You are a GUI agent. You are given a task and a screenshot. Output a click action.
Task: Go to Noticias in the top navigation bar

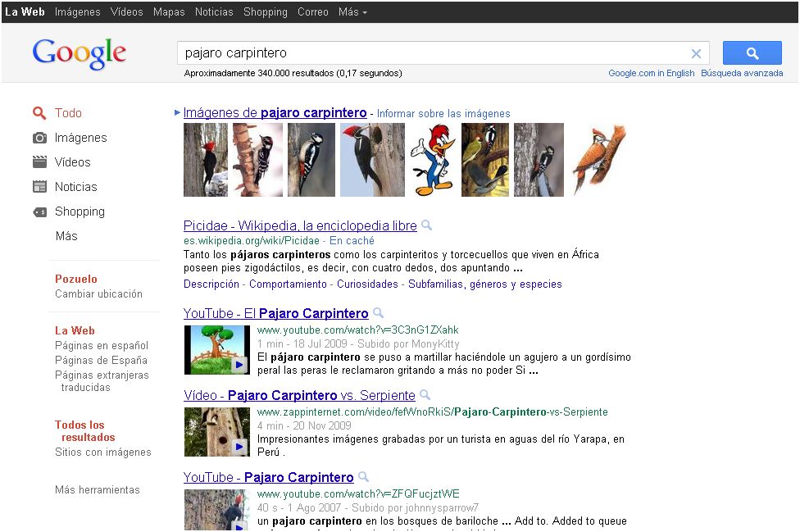pyautogui.click(x=214, y=11)
